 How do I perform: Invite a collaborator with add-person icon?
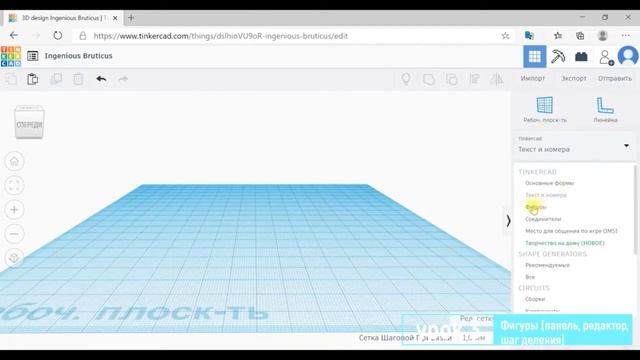point(606,57)
